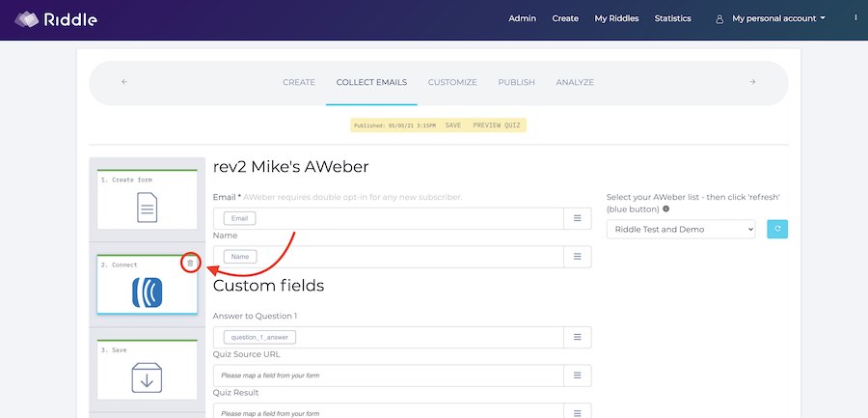Image resolution: width=868 pixels, height=418 pixels.
Task: Switch to the ANALYZE tab
Action: [x=575, y=82]
